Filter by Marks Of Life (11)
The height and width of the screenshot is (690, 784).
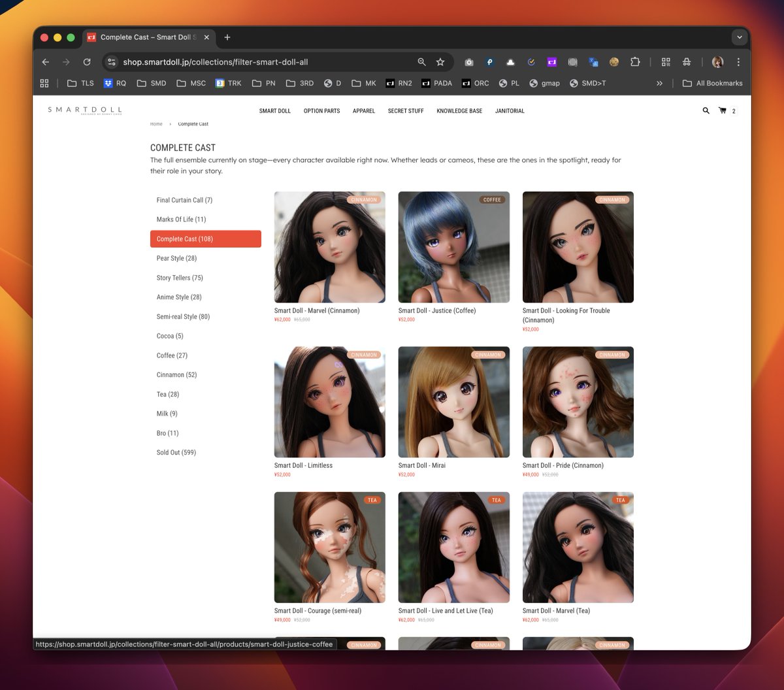[x=206, y=220]
